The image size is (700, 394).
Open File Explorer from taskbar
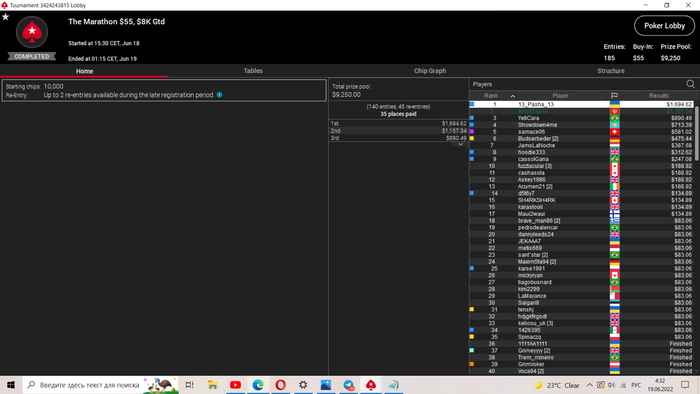click(x=212, y=385)
